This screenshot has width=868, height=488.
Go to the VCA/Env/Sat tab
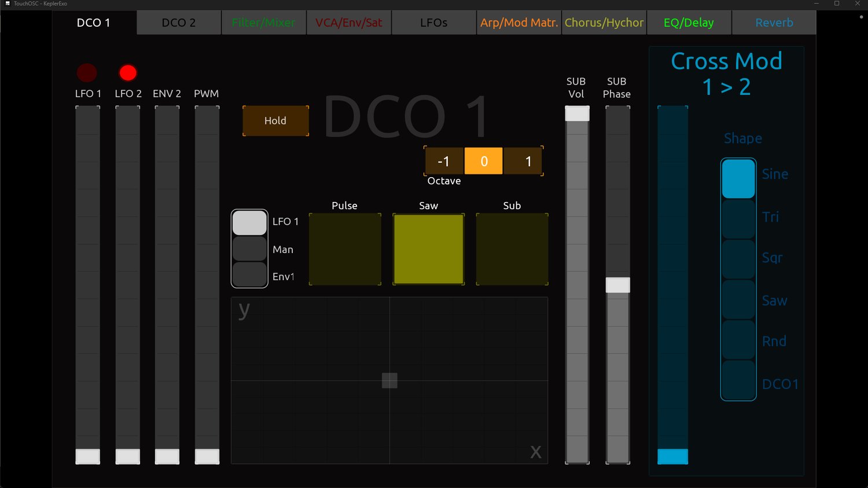(x=349, y=23)
